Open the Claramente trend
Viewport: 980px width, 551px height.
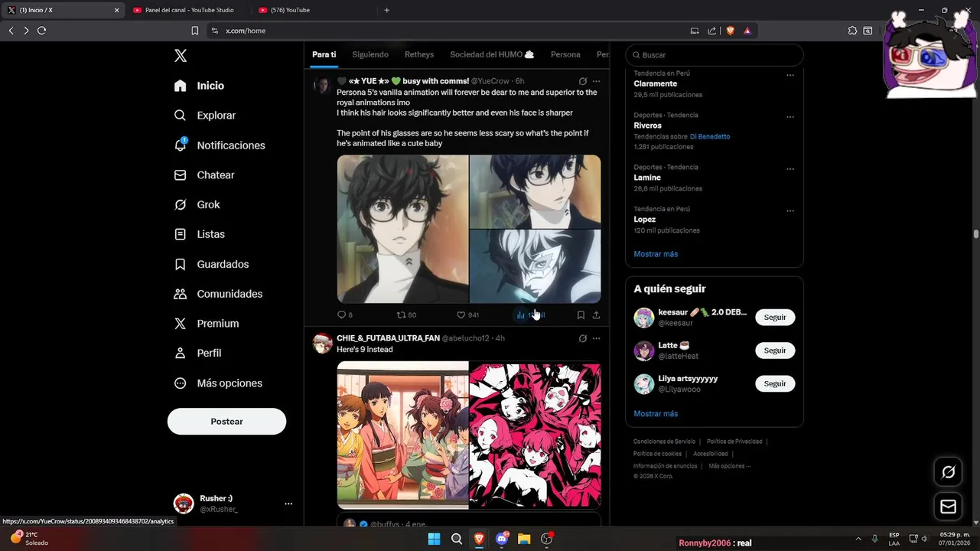point(656,83)
